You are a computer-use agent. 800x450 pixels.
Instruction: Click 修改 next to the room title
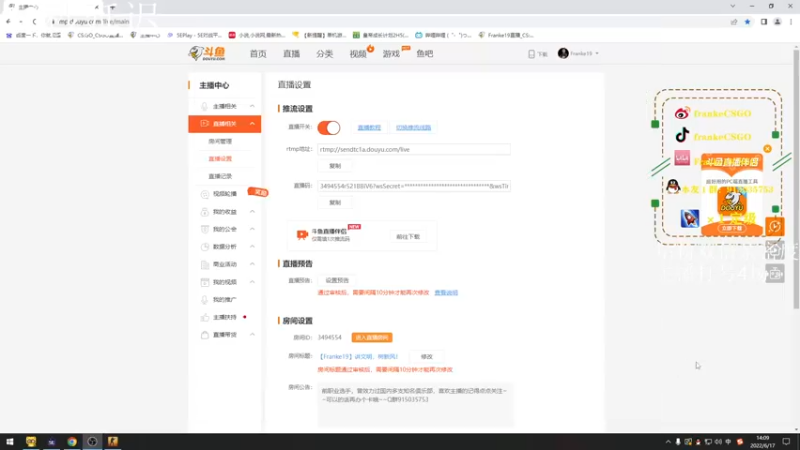(x=427, y=357)
